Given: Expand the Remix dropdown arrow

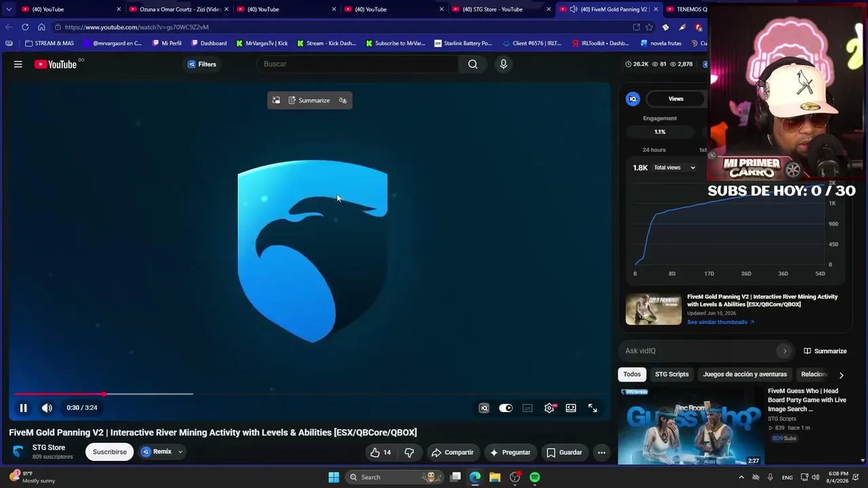Looking at the screenshot, I should pos(180,451).
